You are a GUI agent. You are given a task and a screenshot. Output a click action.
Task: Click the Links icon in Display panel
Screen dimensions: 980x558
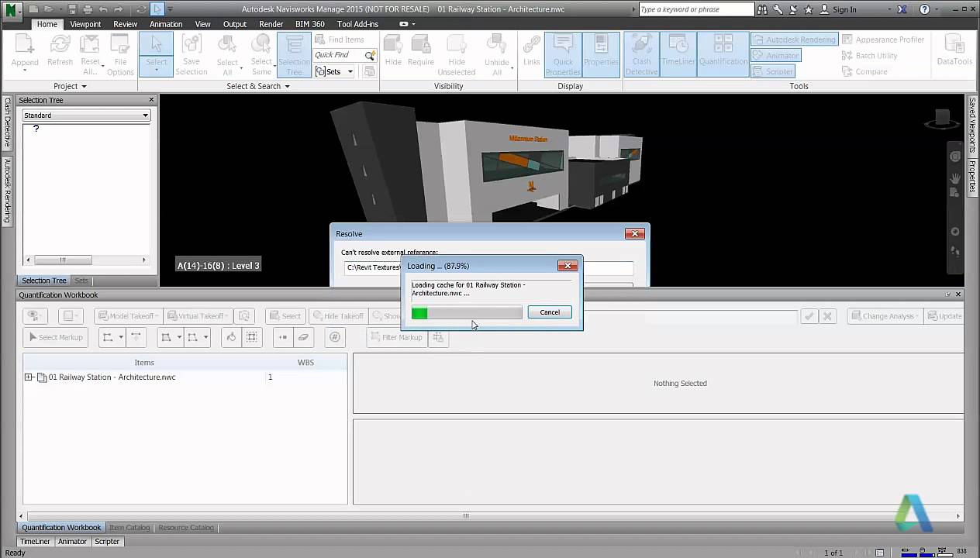(532, 51)
